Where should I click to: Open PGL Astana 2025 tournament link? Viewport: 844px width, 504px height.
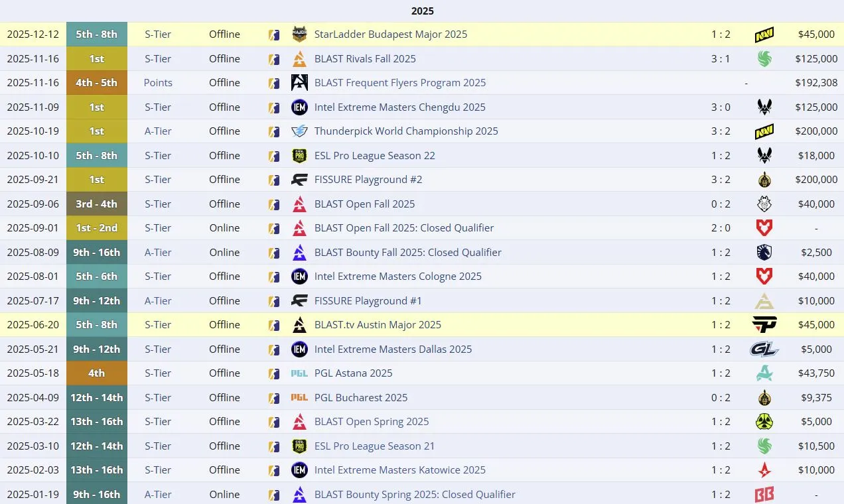click(x=354, y=373)
